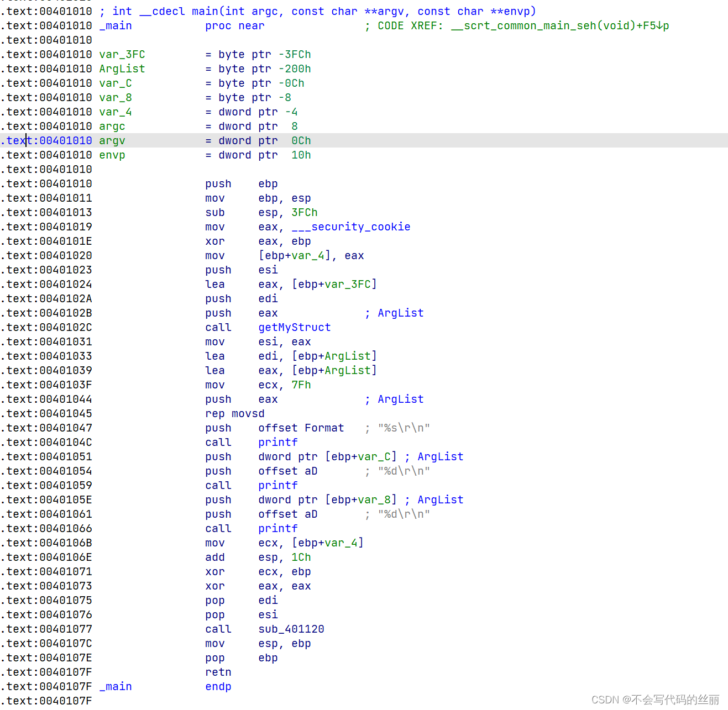The image size is (728, 710).
Task: Click the 'mov esp, ebp' instruction
Action: point(258,644)
